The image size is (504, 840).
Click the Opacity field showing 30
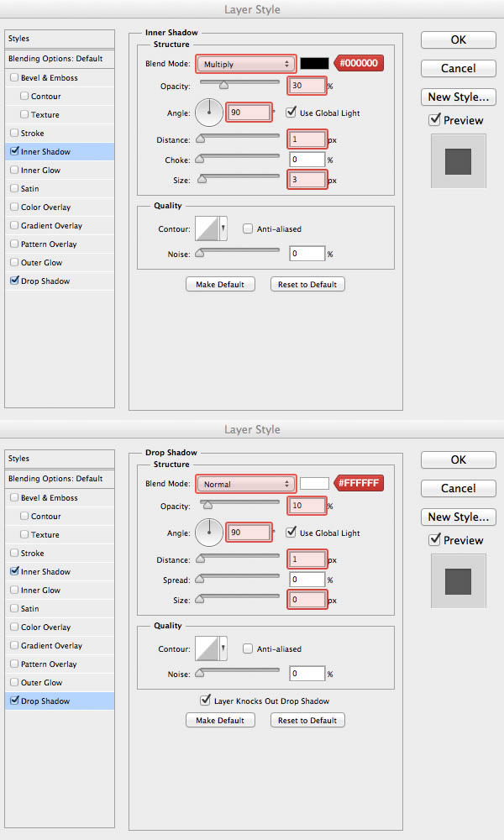(x=307, y=86)
